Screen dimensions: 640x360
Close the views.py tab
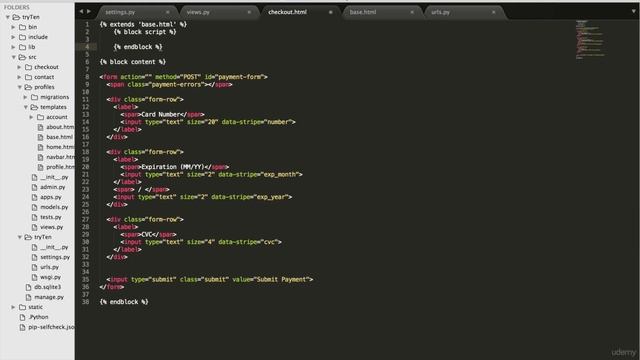click(x=249, y=12)
